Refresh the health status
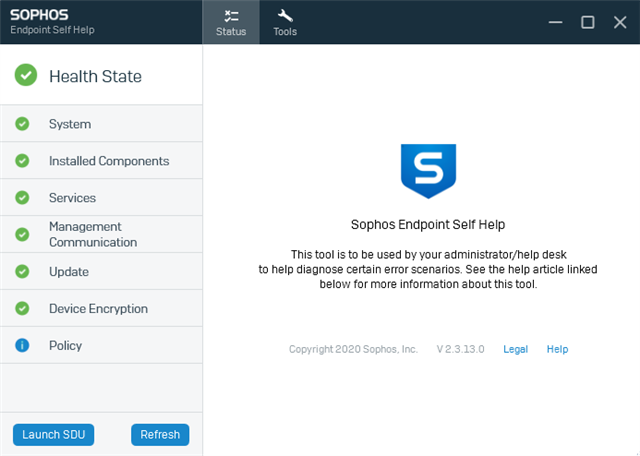The image size is (640, 456). pos(160,434)
